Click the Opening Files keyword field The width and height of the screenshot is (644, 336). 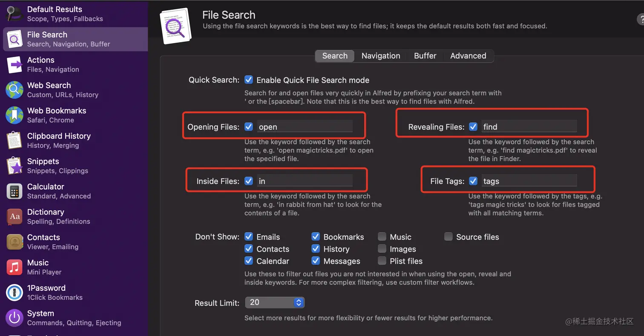(305, 127)
